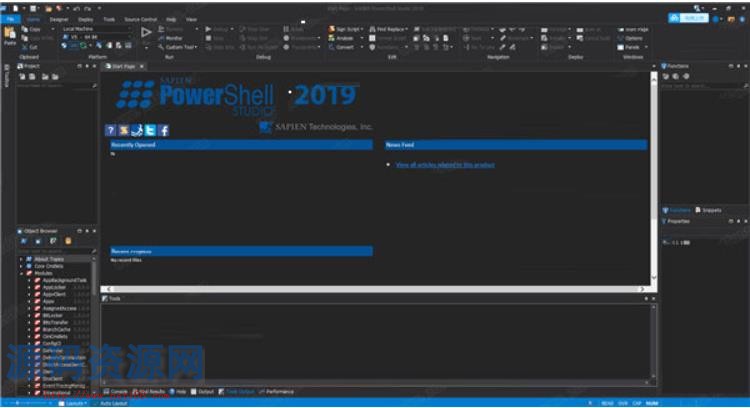Undo the last action

point(77,8)
